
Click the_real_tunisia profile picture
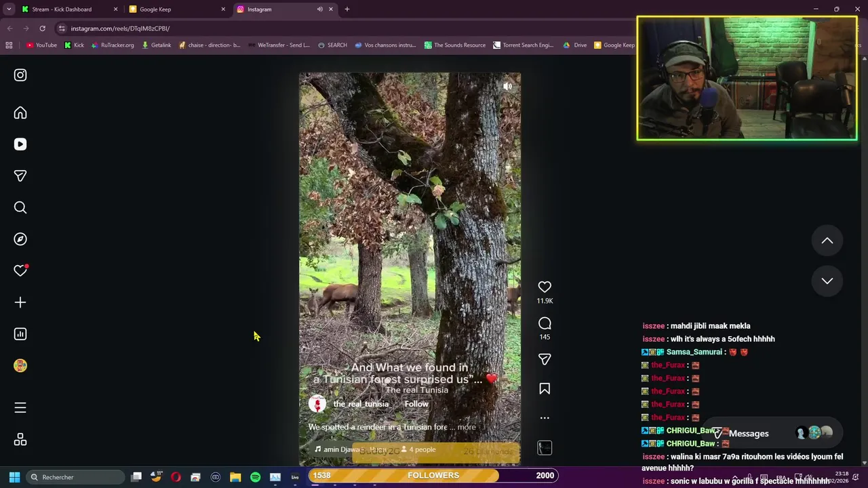point(317,404)
